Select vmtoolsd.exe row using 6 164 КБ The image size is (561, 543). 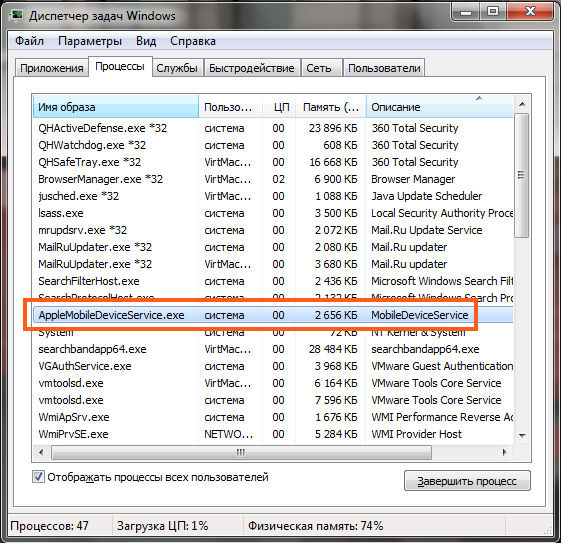click(x=273, y=383)
